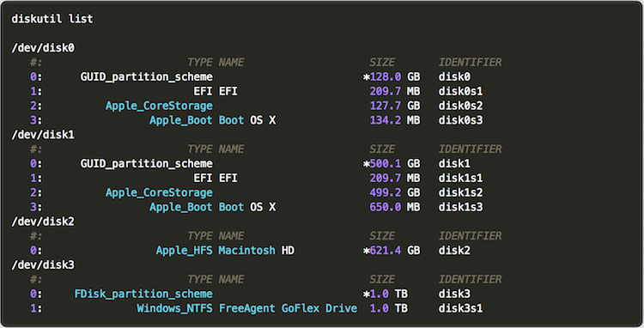Click the disk1s1 identifier

(x=460, y=178)
